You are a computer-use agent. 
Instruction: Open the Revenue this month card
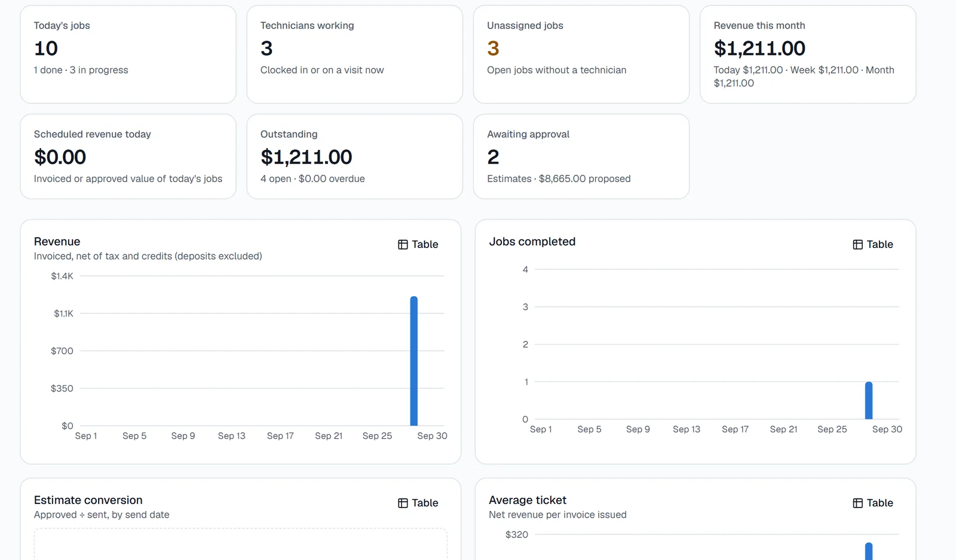808,54
